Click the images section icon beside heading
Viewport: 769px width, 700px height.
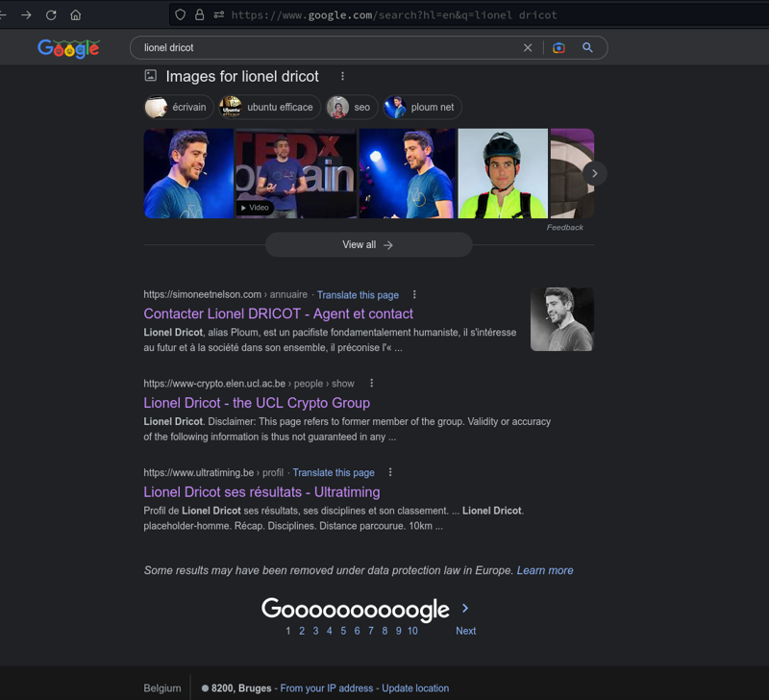[151, 76]
